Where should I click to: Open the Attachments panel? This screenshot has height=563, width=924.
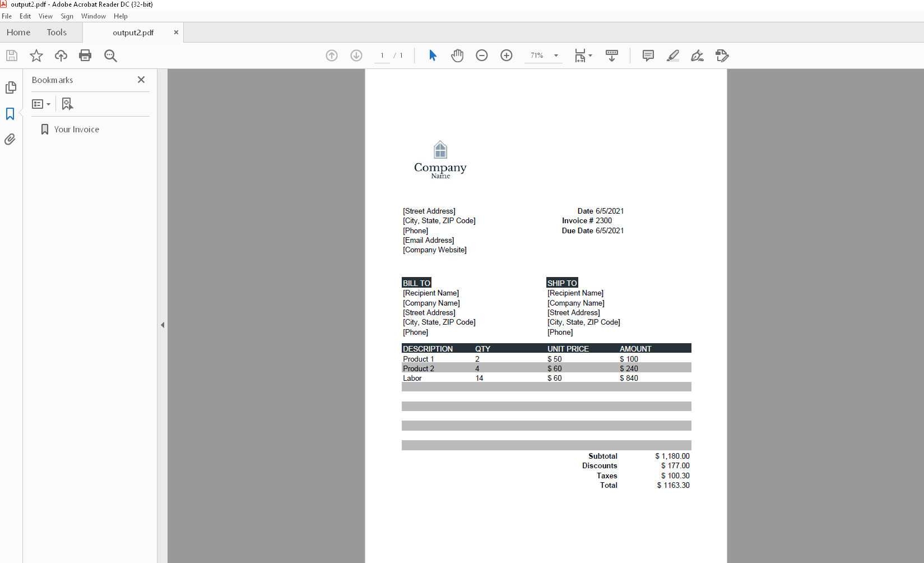[x=10, y=139]
